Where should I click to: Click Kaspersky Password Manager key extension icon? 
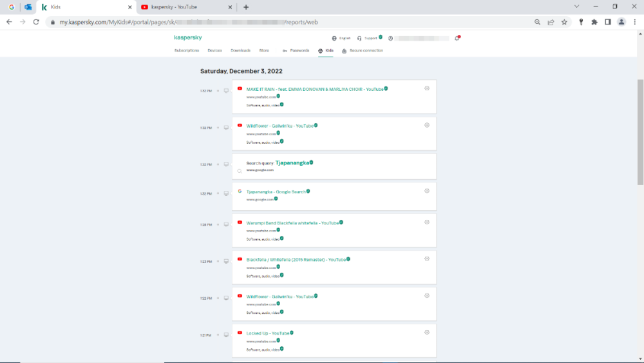(x=581, y=22)
